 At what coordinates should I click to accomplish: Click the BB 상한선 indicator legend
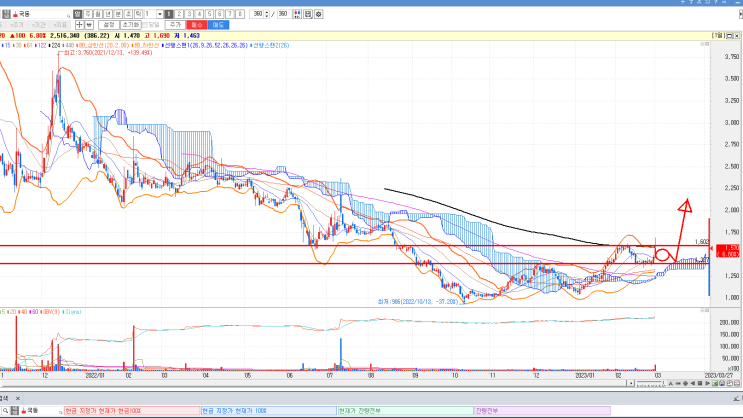[x=102, y=45]
